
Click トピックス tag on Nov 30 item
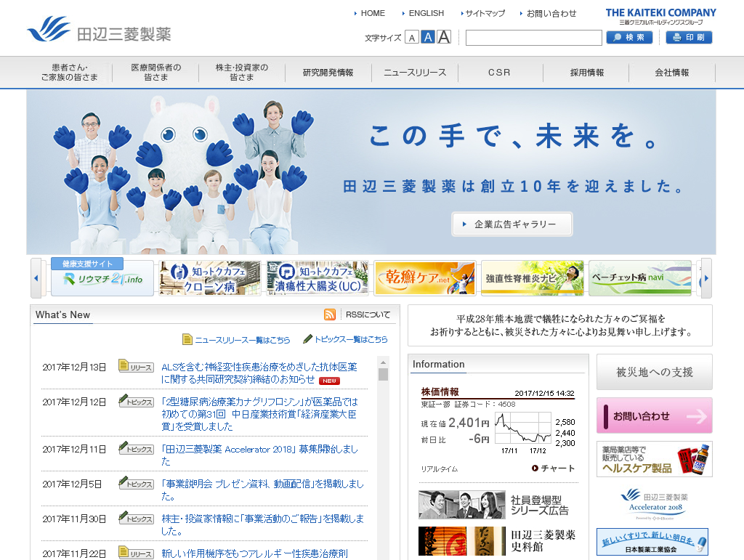[136, 519]
